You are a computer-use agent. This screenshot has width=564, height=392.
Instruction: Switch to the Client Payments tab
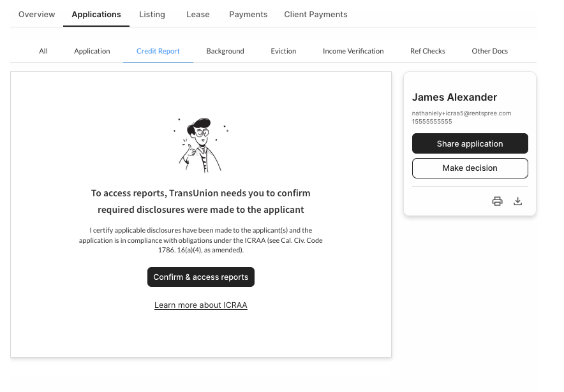(x=316, y=14)
